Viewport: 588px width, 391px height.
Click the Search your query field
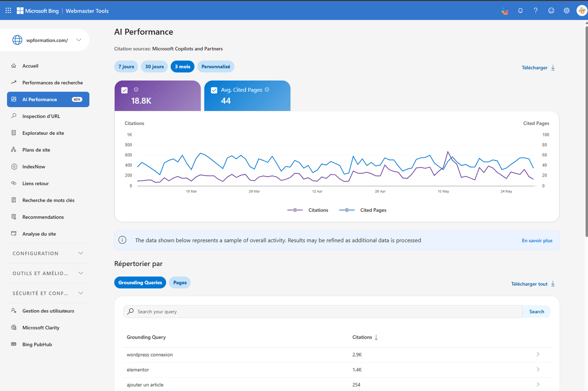click(x=323, y=311)
